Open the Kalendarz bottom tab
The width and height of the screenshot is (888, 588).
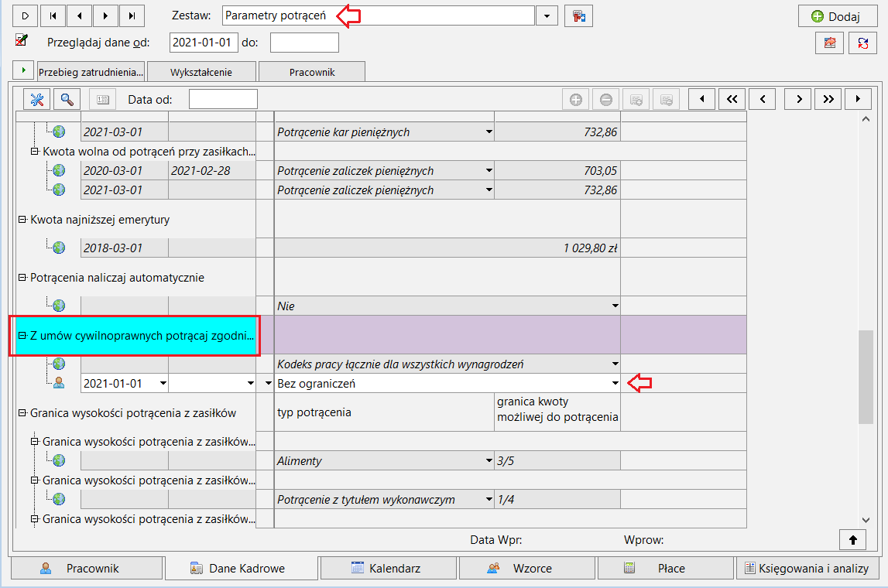pos(389,568)
